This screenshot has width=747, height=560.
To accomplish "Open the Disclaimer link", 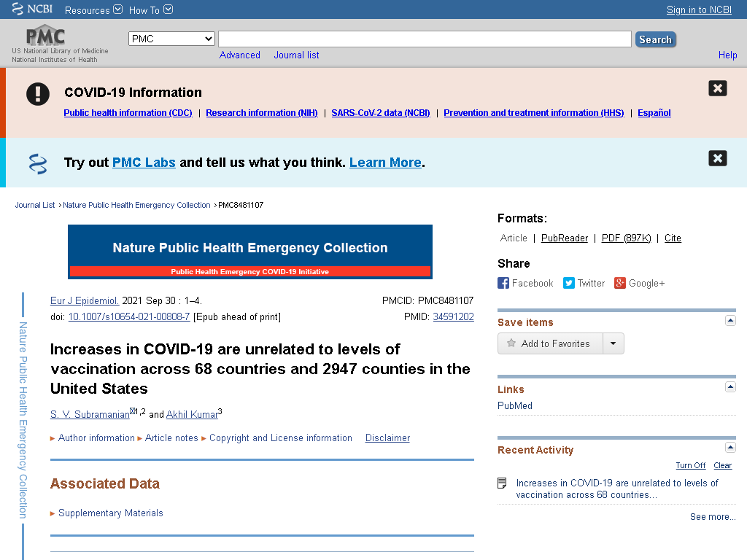I will pyautogui.click(x=387, y=438).
